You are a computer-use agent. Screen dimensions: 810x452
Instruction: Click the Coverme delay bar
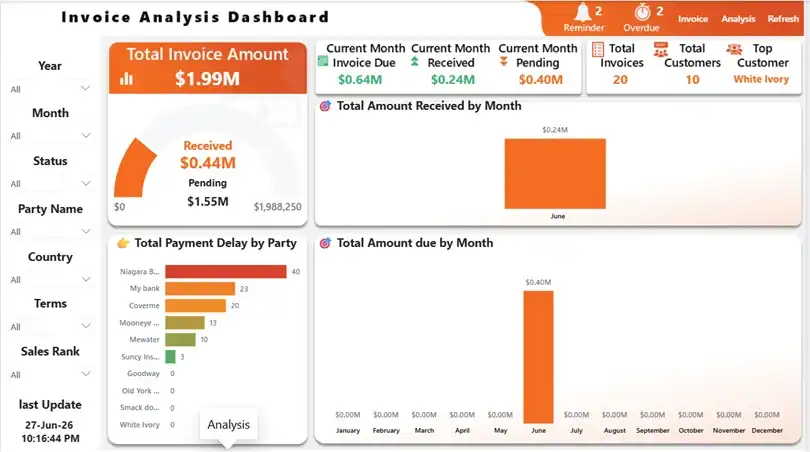pos(195,305)
